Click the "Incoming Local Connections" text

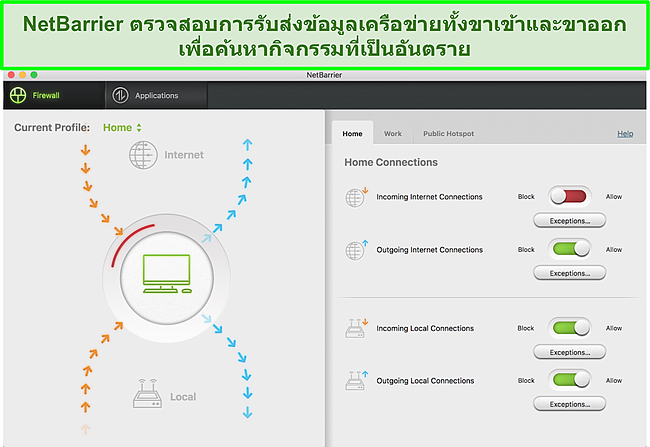pos(425,328)
